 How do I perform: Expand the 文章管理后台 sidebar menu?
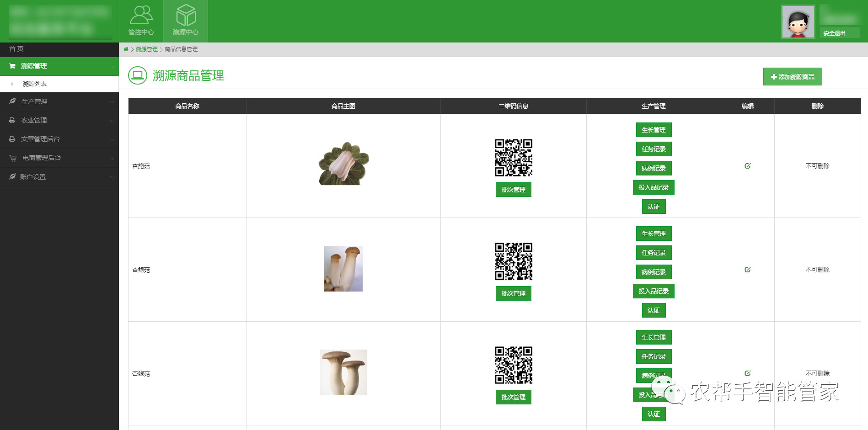59,139
